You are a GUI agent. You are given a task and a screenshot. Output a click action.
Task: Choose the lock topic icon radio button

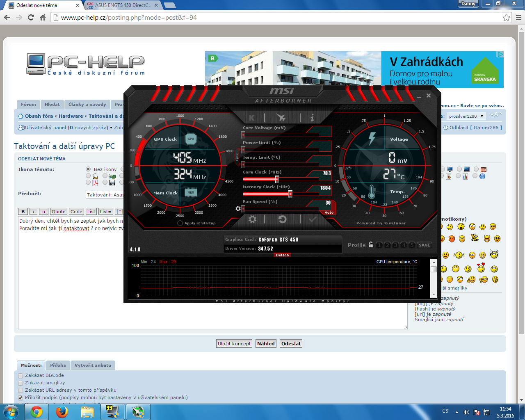88,176
